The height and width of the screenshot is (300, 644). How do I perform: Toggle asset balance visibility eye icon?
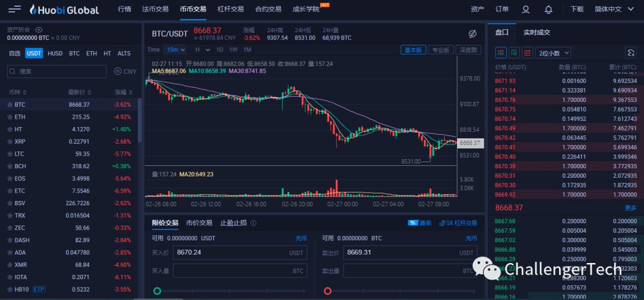tap(39, 30)
